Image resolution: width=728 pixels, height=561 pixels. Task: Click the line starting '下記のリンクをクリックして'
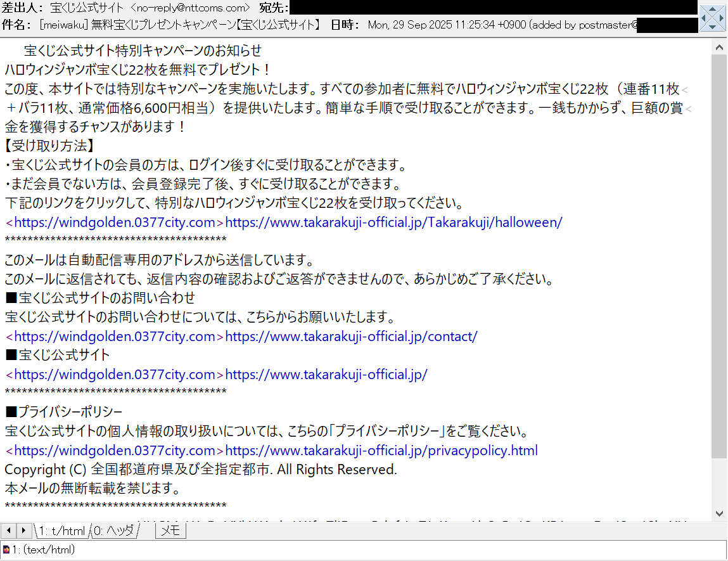(x=235, y=203)
